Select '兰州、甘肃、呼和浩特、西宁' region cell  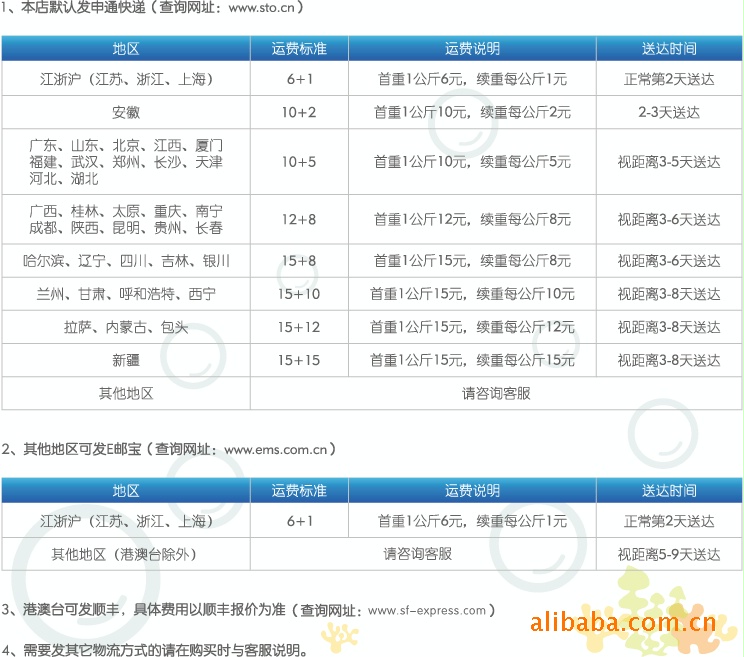(126, 294)
